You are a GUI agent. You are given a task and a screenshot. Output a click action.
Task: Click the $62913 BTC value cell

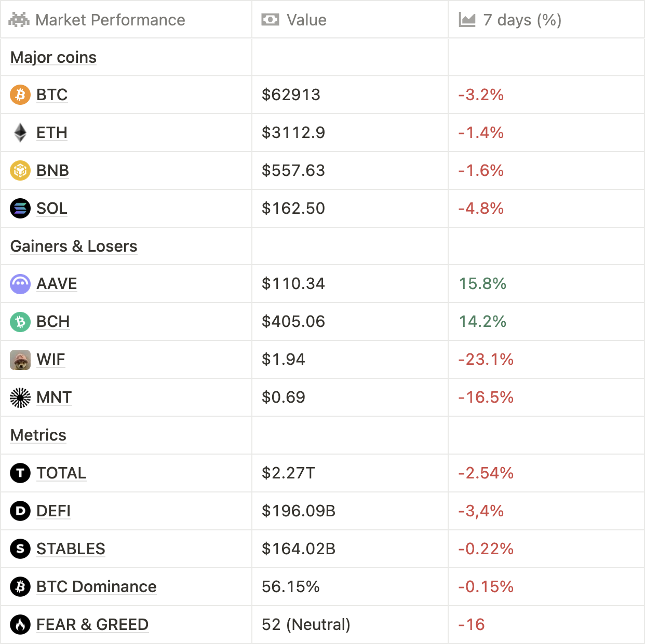(291, 95)
